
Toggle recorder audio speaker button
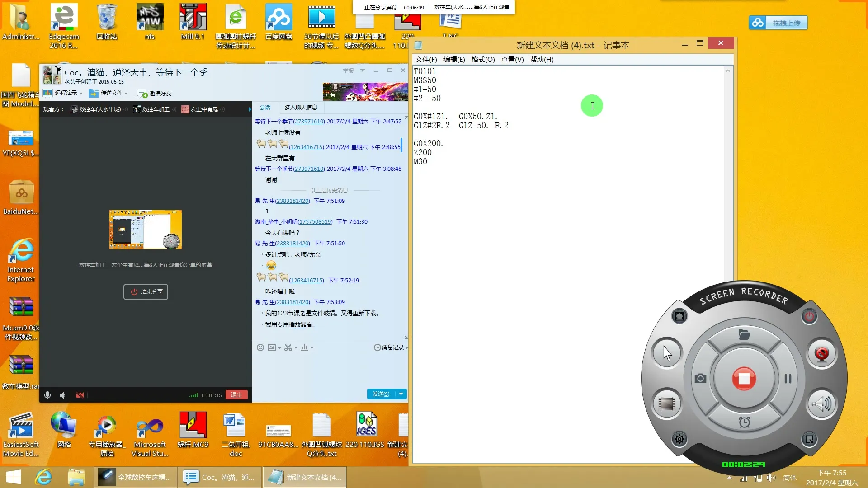point(821,404)
